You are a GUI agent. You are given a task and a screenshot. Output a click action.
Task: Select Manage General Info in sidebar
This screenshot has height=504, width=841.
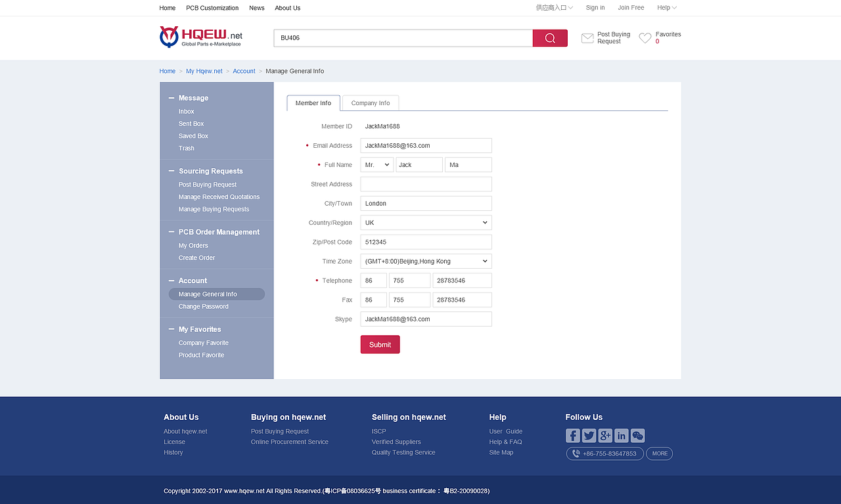(217, 294)
